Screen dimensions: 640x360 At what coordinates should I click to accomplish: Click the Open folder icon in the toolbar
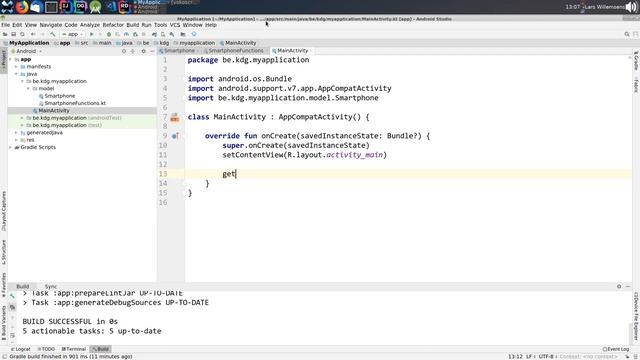pos(5,34)
